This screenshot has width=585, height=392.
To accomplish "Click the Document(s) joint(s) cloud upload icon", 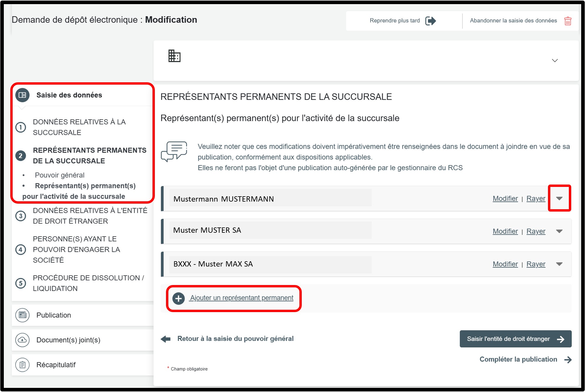I will [22, 340].
